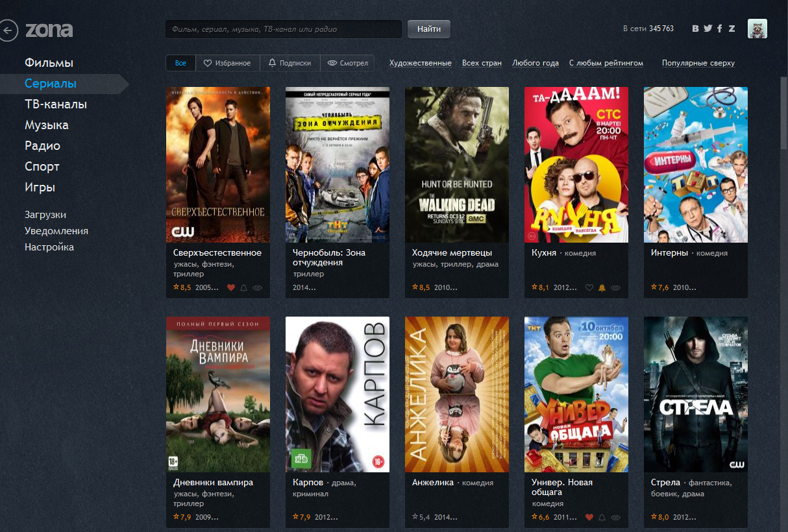Toggle watched eye on Универ. Новая общага
788x532 pixels.
click(615, 517)
